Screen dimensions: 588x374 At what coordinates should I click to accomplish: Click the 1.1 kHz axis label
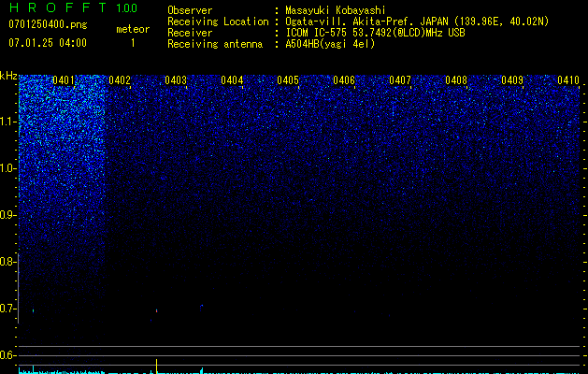tap(7, 122)
